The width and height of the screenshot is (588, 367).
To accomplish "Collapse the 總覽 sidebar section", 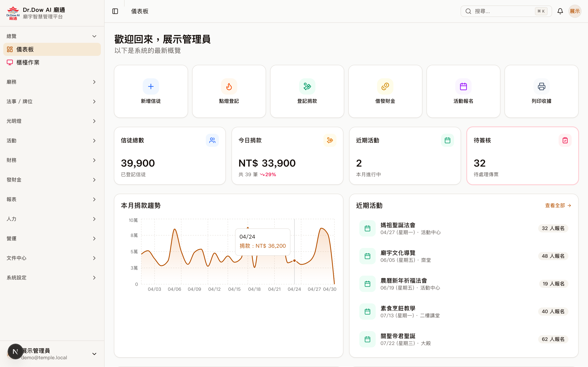I will (x=94, y=36).
